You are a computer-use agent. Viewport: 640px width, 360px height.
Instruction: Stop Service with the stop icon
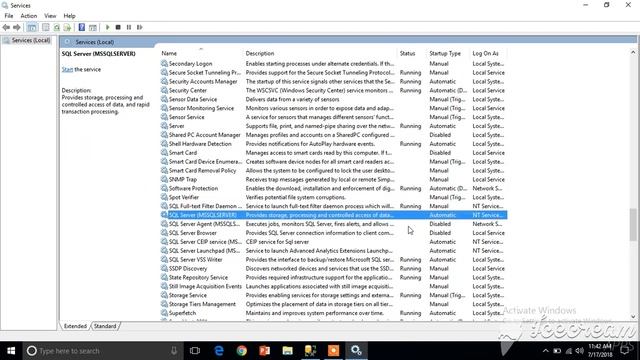tap(118, 27)
